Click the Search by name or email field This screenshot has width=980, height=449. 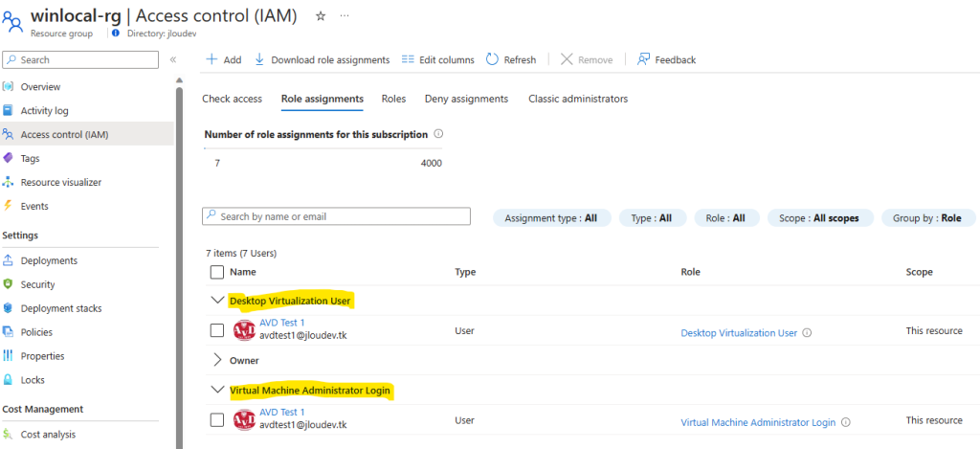coord(336,216)
